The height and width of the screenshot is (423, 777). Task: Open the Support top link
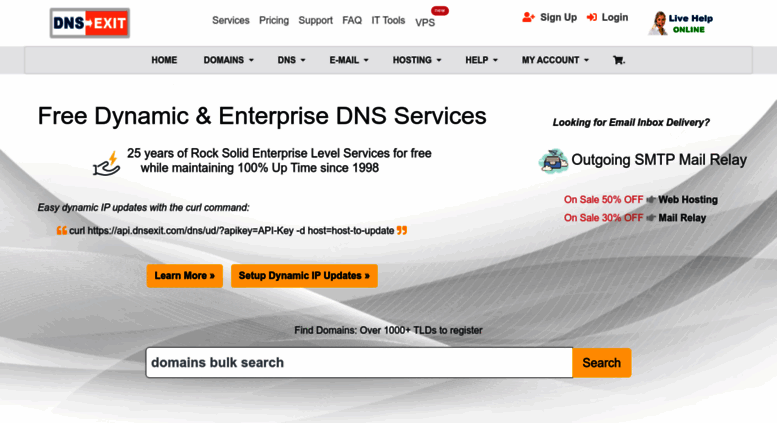[315, 20]
